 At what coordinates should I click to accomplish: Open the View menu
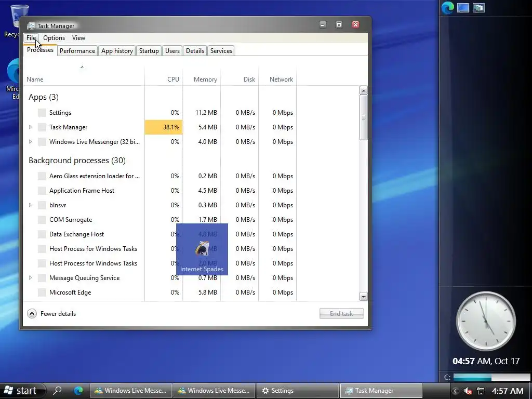click(x=78, y=38)
